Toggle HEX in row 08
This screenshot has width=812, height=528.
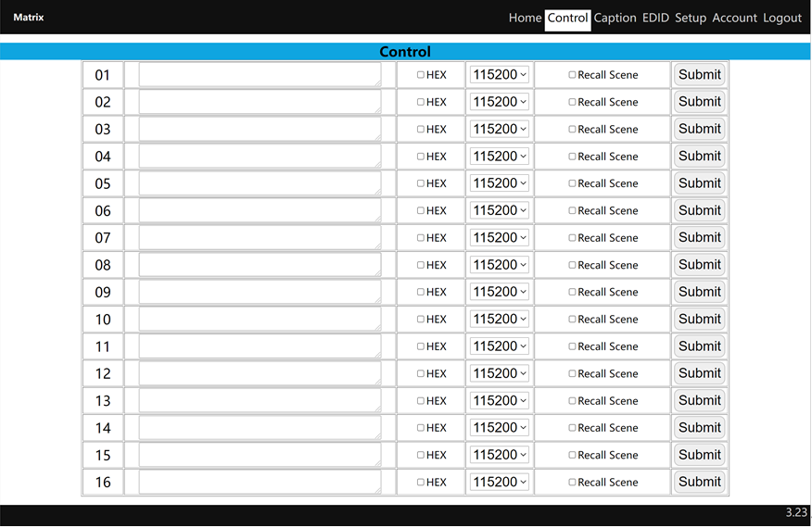(421, 265)
